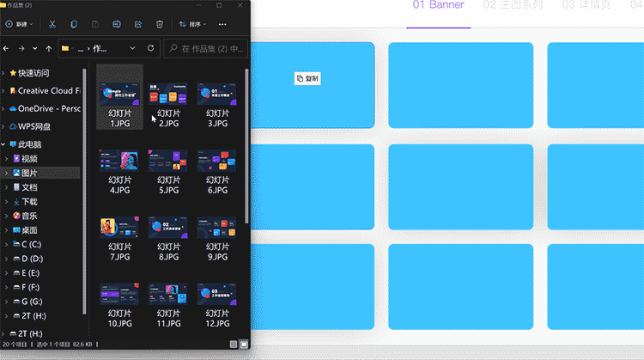Select the 幻灯片7.JPG thumbnail

(x=119, y=228)
